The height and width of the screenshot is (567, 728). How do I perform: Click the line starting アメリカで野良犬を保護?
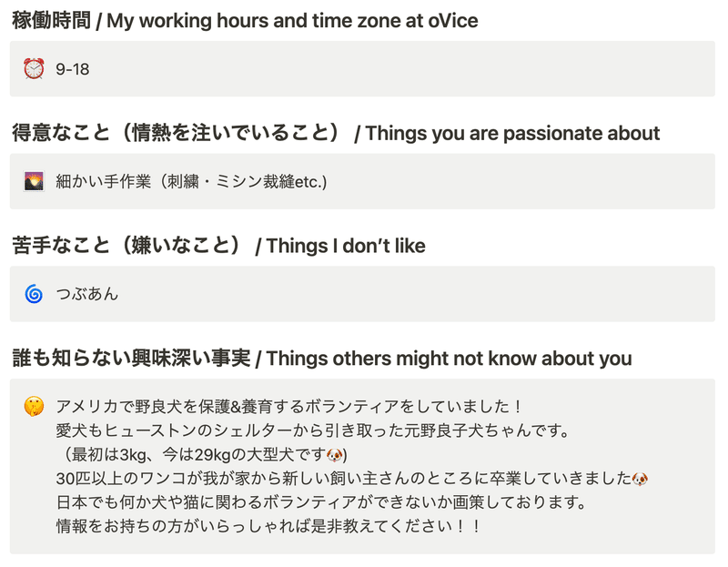point(289,407)
